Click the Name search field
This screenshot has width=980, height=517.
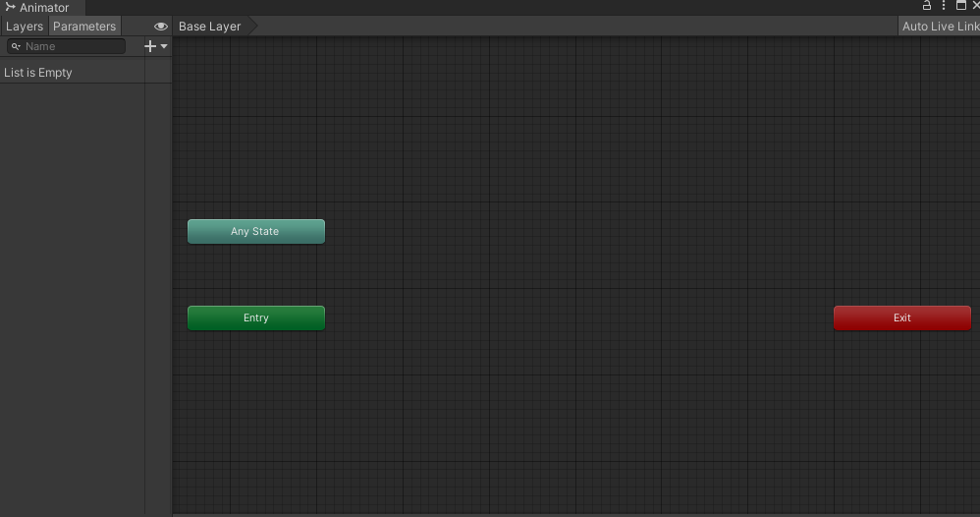66,46
